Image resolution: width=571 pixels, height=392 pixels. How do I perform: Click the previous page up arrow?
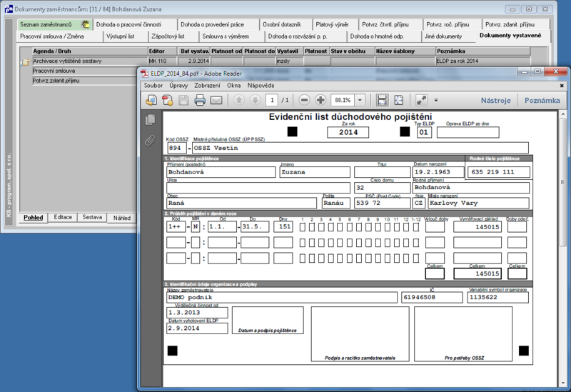[x=239, y=100]
